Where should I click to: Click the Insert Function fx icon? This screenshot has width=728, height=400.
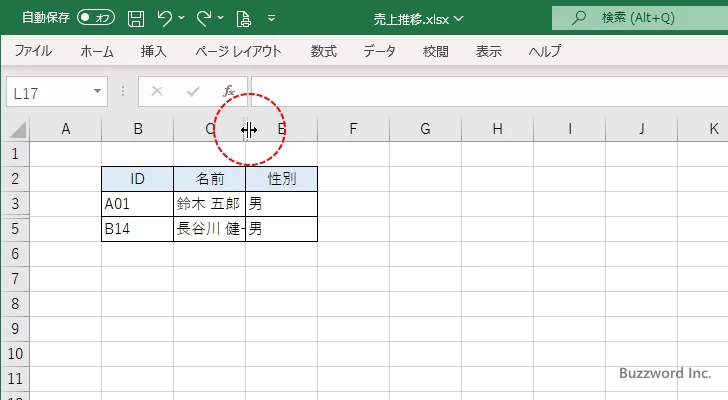pyautogui.click(x=229, y=90)
